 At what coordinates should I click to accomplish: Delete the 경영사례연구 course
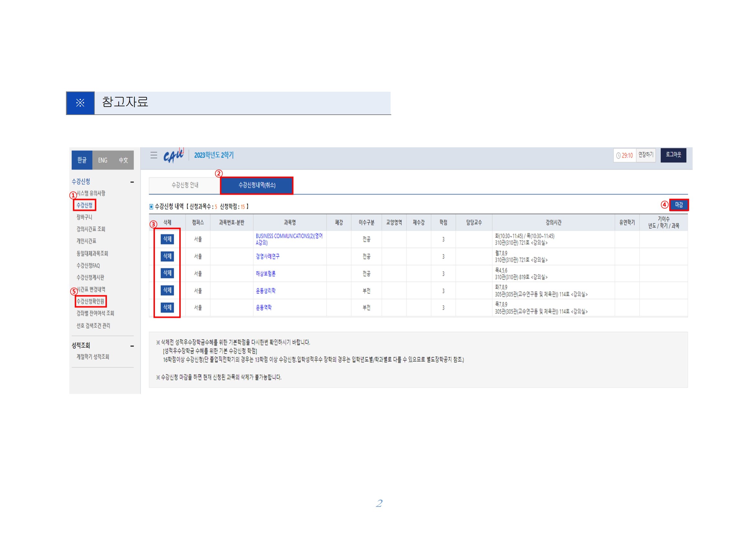[167, 256]
